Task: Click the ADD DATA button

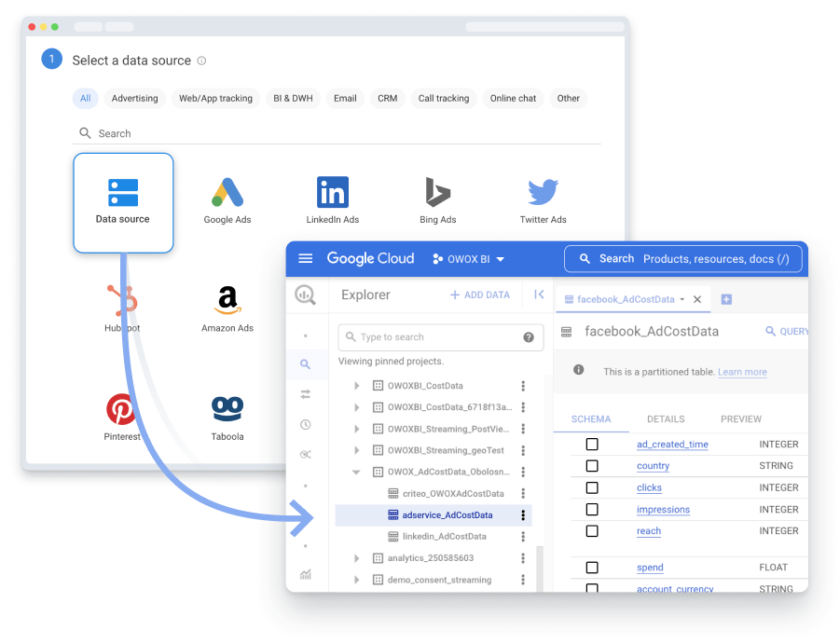Action: (479, 295)
